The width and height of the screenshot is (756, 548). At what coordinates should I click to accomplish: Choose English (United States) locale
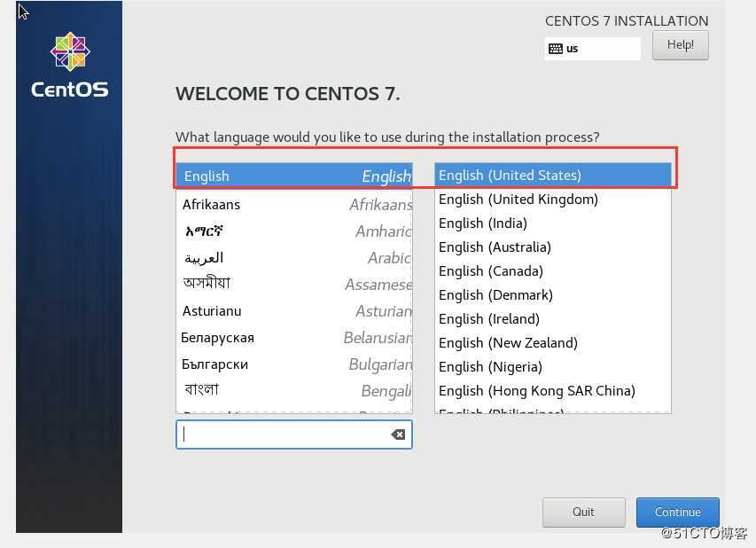(x=552, y=175)
